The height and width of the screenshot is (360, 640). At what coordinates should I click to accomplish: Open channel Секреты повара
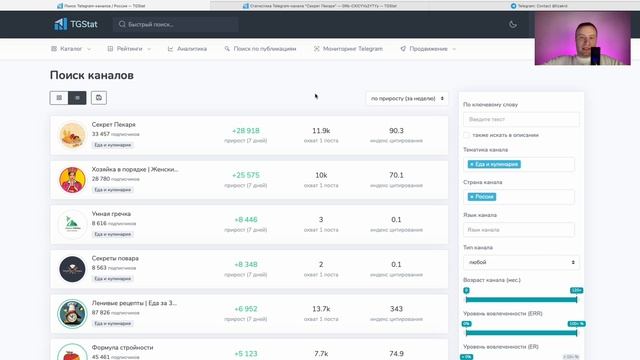pyautogui.click(x=115, y=258)
